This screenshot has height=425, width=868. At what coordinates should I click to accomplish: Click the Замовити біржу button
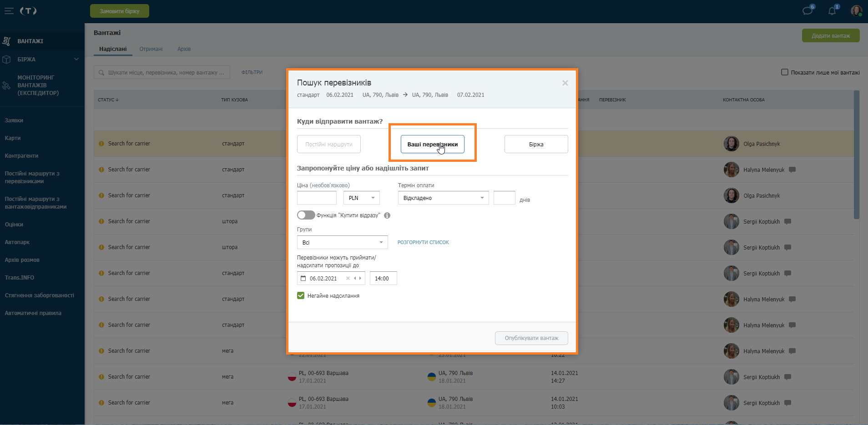coord(120,11)
